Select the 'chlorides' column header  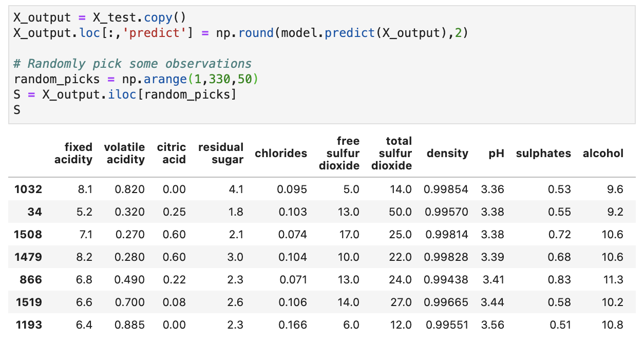pyautogui.click(x=281, y=153)
